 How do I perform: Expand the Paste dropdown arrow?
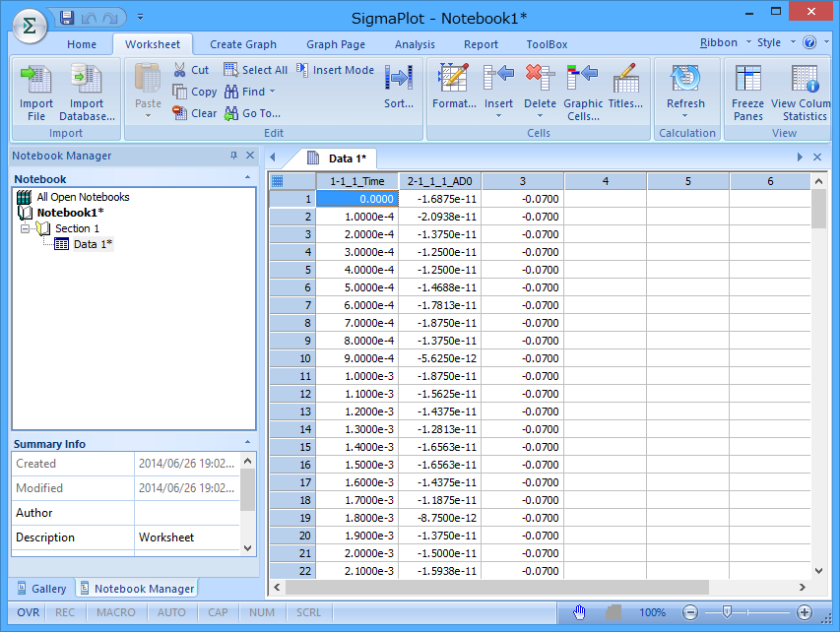pos(148,116)
